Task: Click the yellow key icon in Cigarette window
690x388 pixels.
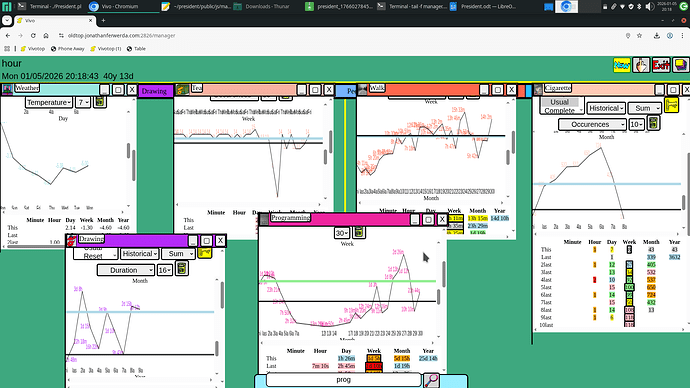Action: 671,106
